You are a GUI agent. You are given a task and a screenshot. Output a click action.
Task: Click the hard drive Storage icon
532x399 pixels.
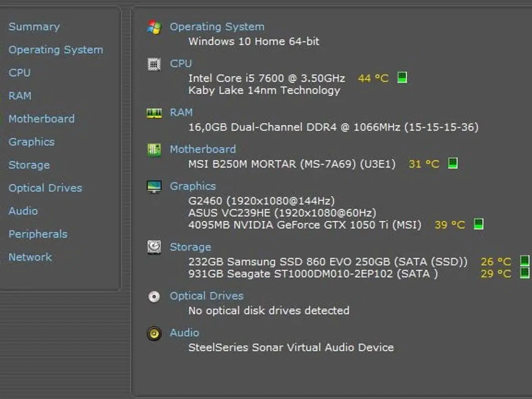[154, 247]
